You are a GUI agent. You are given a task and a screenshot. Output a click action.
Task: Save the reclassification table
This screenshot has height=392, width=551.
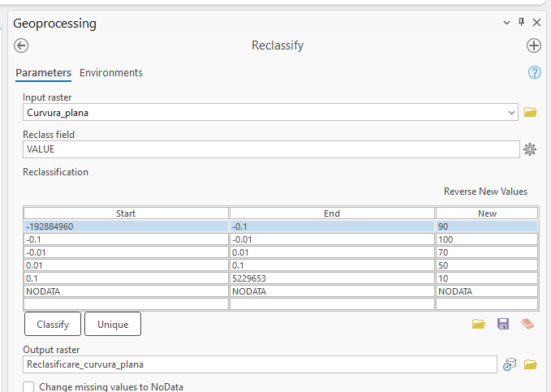click(503, 324)
